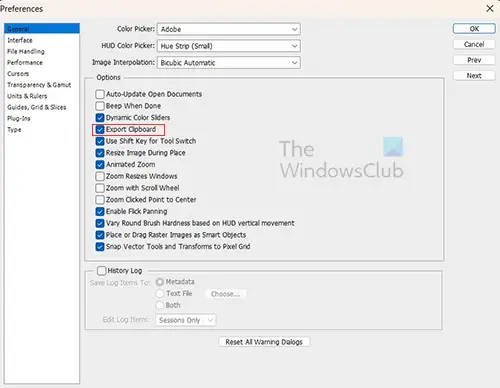Open Transparency & Gamut preferences

coord(42,85)
